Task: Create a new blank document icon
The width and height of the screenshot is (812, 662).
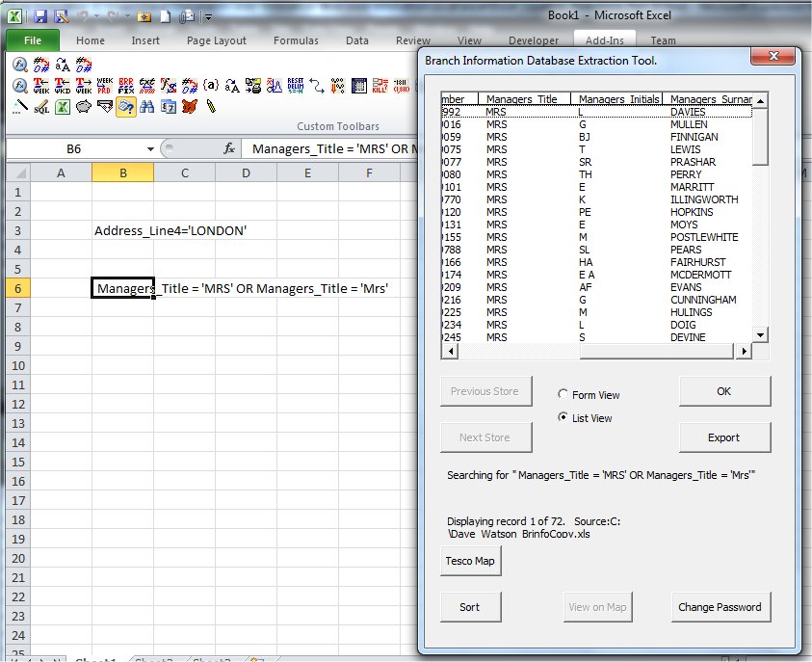Action: [x=166, y=16]
